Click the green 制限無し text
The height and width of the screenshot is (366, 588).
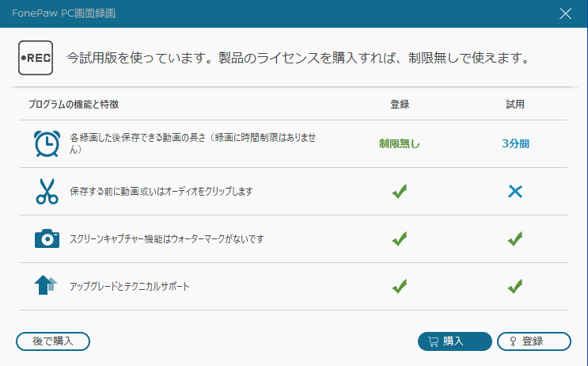(x=400, y=143)
